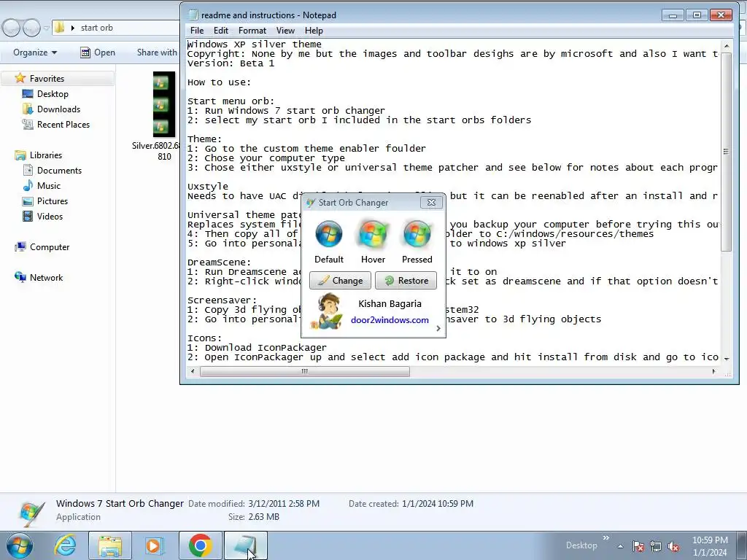Open the clock showing 10:59 PM
The height and width of the screenshot is (560, 747).
tap(710, 545)
